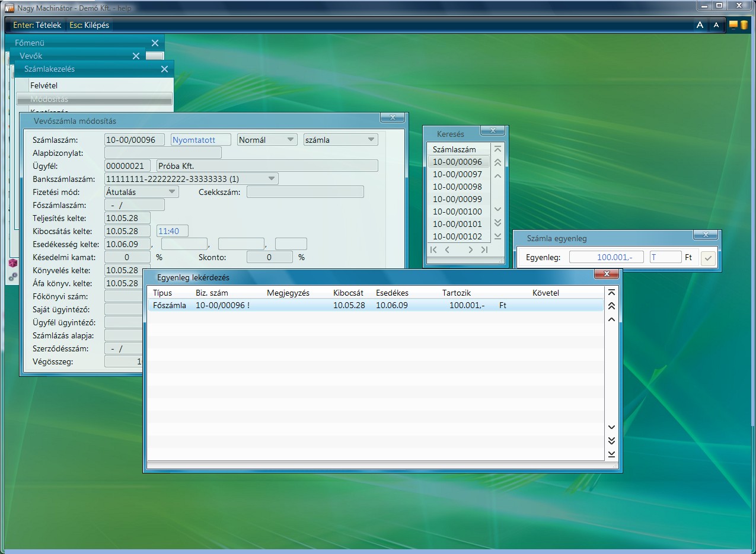This screenshot has height=554, width=756.
Task: Select Felvétel in Számlakezelés menu
Action: coord(44,86)
